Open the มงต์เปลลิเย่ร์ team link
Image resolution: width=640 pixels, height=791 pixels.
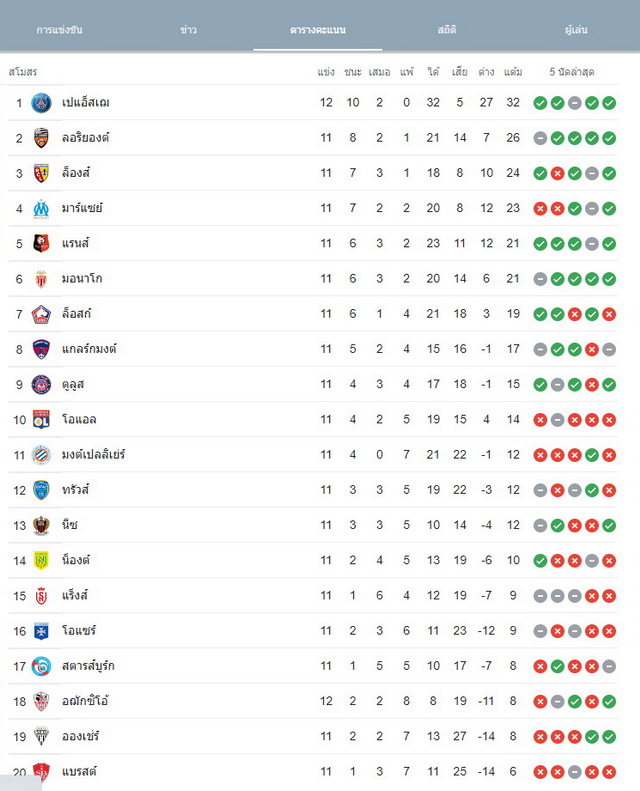pos(93,455)
